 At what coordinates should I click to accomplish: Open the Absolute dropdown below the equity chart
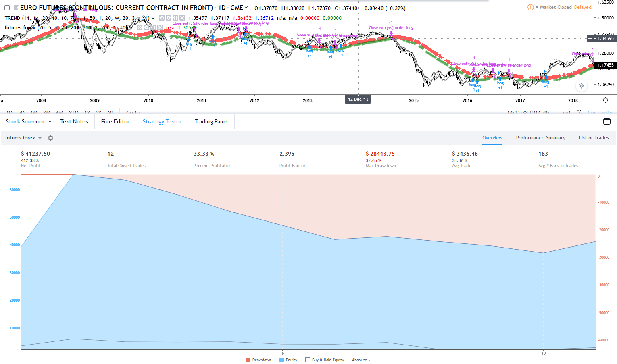(361, 360)
